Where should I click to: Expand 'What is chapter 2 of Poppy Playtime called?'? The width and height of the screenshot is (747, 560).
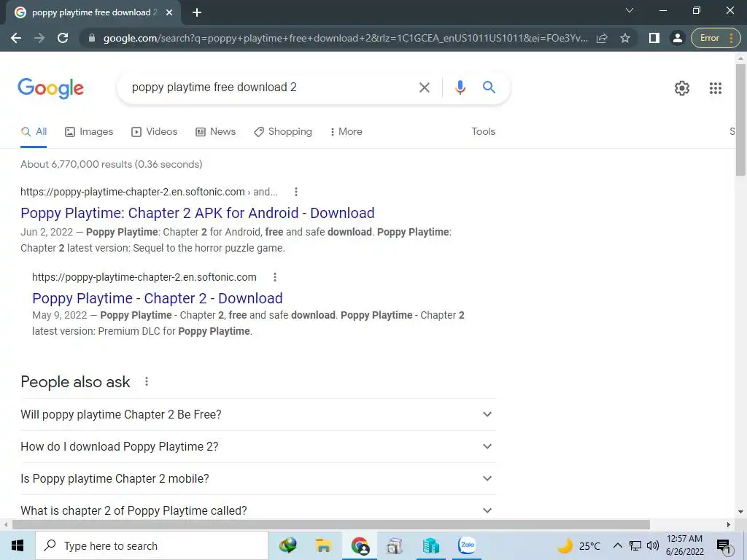coord(258,510)
